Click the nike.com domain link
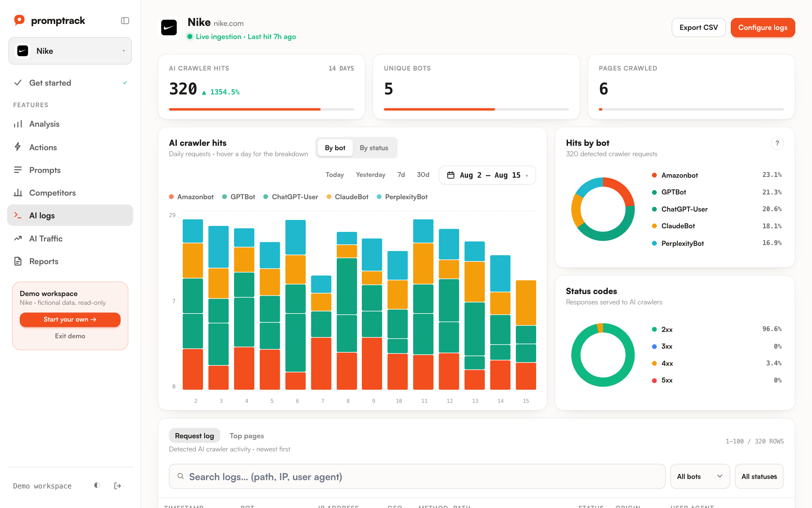The image size is (812, 508). click(x=228, y=24)
